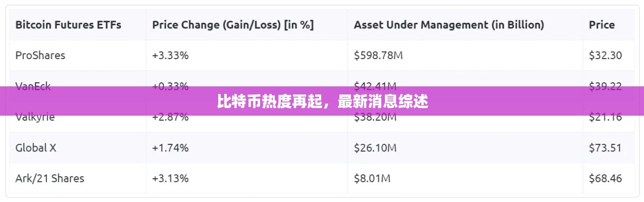644x202 pixels.
Task: Click Global X +1.74% change cell
Action: (x=170, y=148)
